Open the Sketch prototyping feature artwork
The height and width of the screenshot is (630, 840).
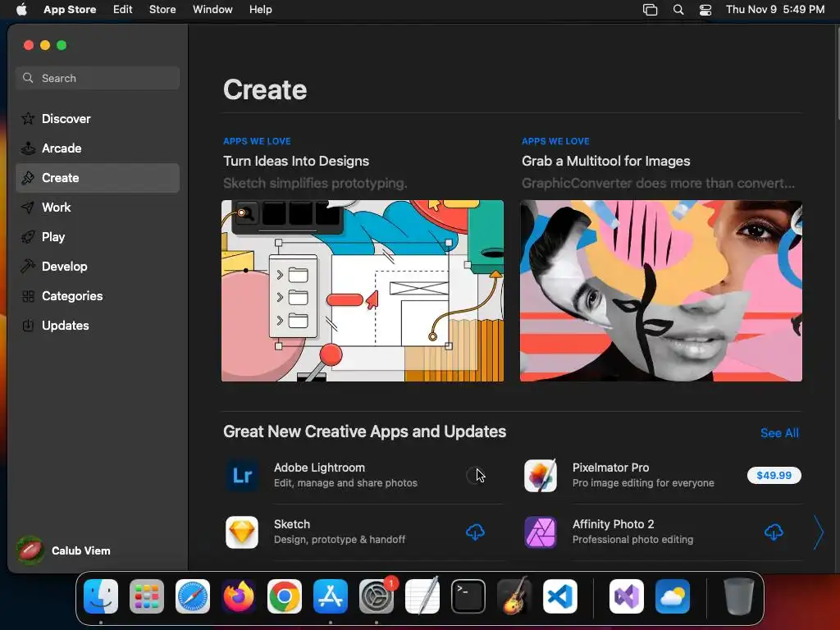[363, 291]
